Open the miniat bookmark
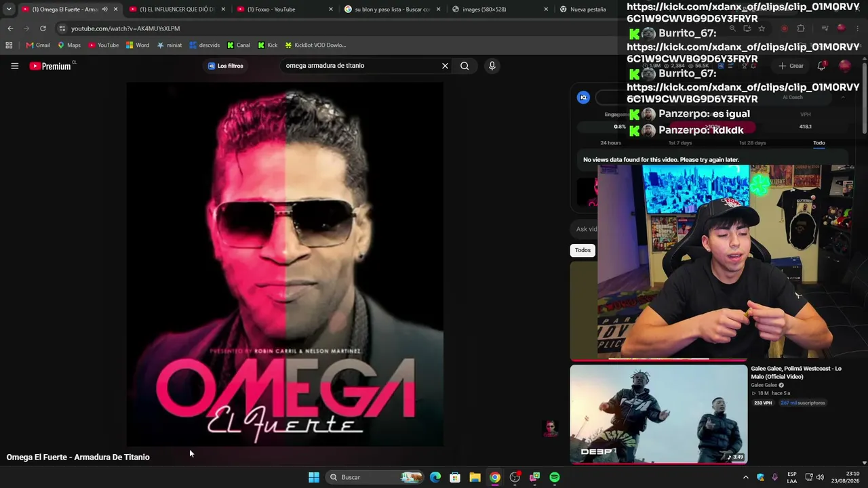This screenshot has height=488, width=868. (x=170, y=45)
